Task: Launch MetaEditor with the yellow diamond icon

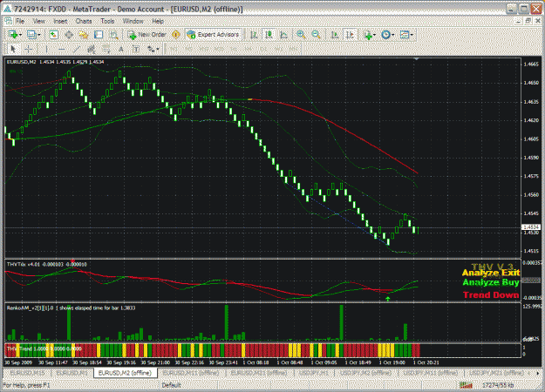Action: (x=176, y=35)
